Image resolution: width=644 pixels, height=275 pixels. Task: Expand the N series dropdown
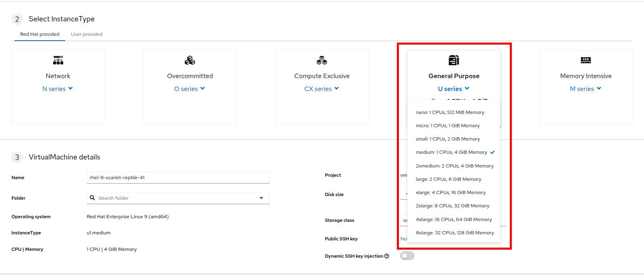58,89
